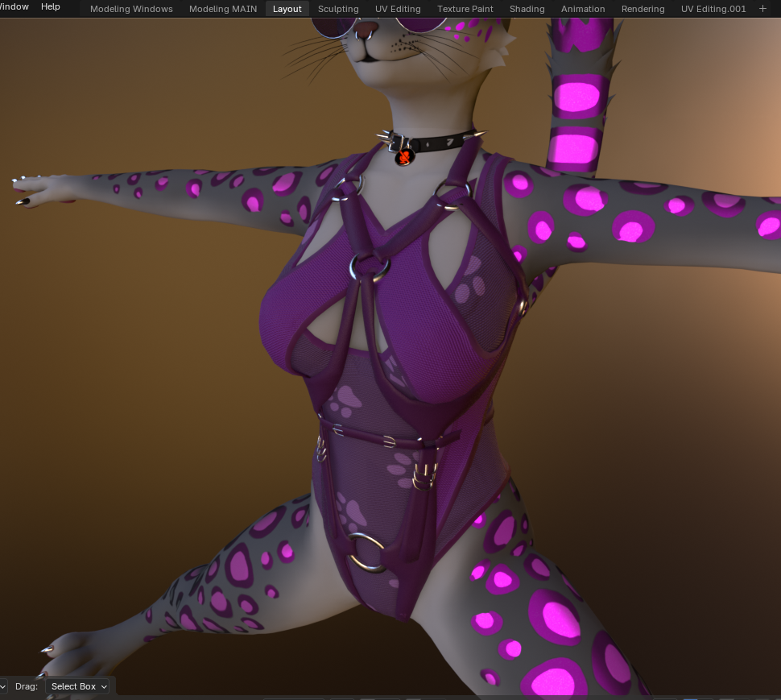Viewport: 781px width, 700px height.
Task: Open the UV Editing.001 workspace tab
Action: point(713,9)
